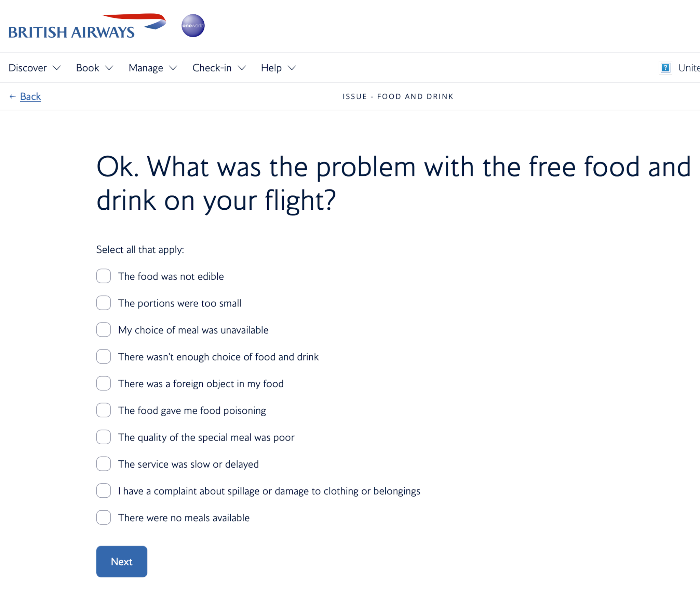The width and height of the screenshot is (700, 589).
Task: Expand the United States region selector
Action: click(x=689, y=68)
